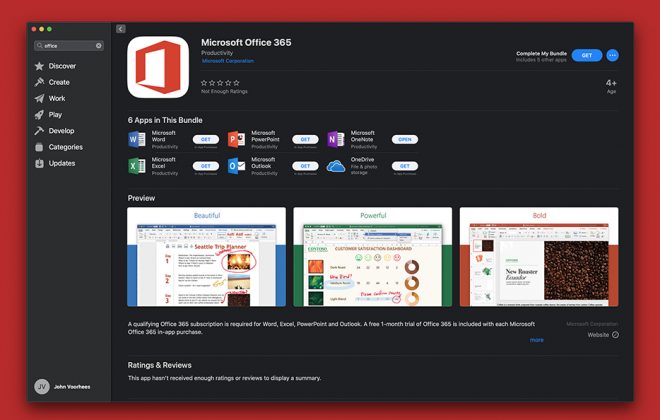This screenshot has height=420, width=660.
Task: Open the 'Powerful' Excel preview screenshot
Action: 373,257
